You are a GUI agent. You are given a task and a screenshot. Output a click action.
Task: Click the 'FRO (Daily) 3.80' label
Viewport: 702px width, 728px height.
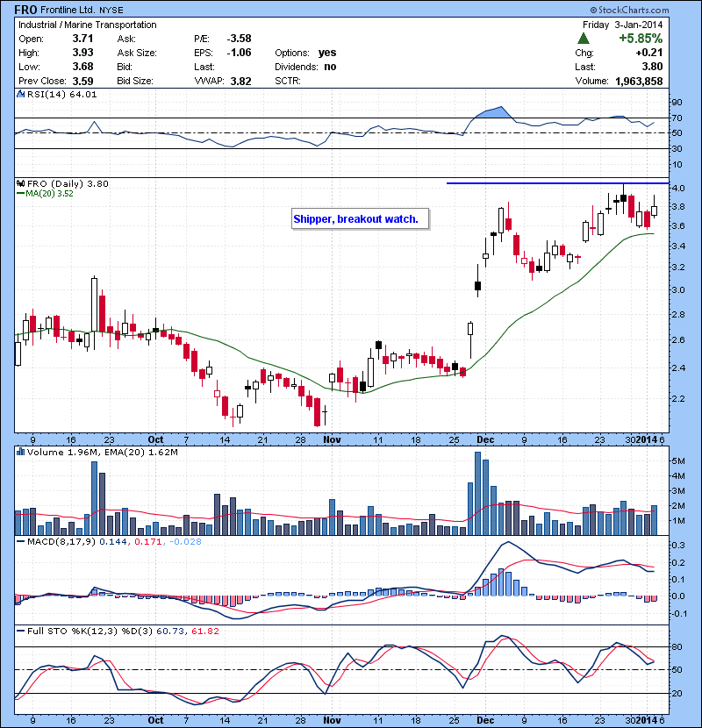tap(68, 184)
